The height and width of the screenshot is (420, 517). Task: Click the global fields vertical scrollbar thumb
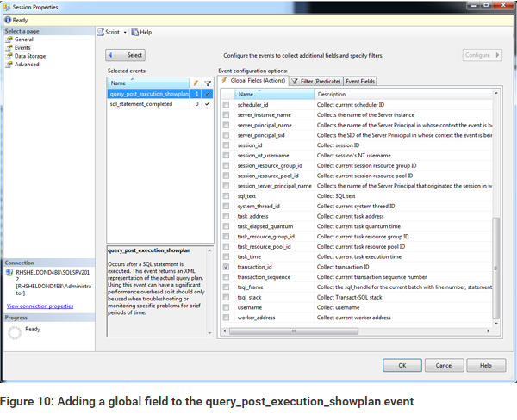(x=495, y=268)
